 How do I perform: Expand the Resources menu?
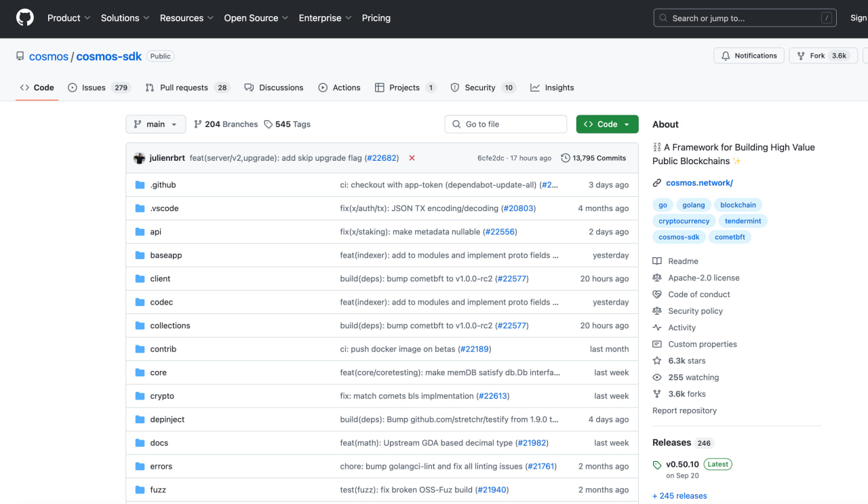coord(186,18)
